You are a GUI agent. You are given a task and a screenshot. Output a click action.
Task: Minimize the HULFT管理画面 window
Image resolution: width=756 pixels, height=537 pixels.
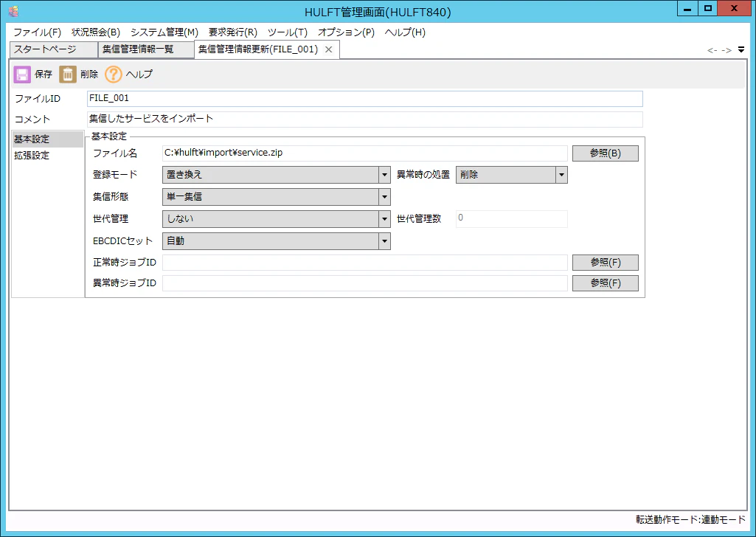[687, 8]
